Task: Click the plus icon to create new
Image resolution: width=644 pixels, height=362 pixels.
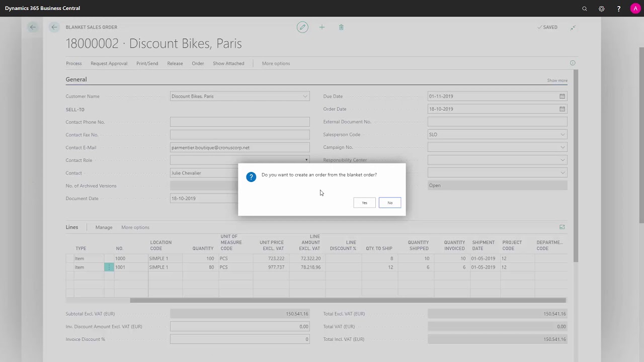Action: click(322, 27)
